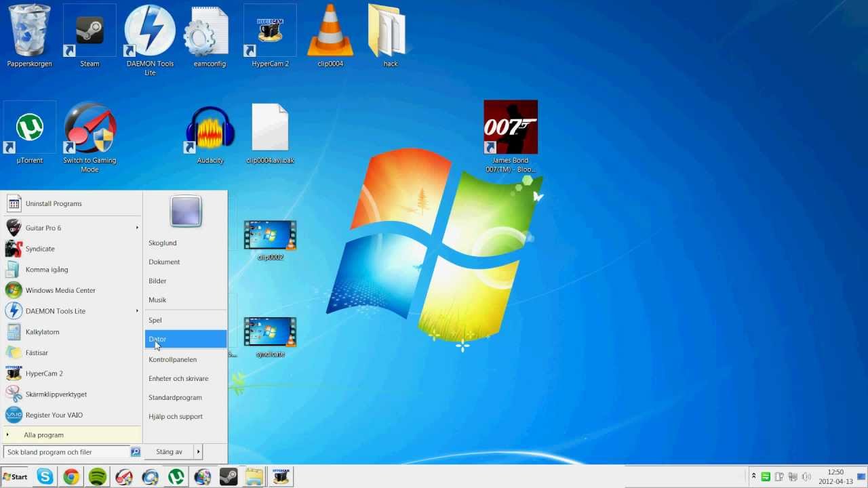868x488 pixels.
Task: Open the Skoglund user folder
Action: [x=186, y=243]
